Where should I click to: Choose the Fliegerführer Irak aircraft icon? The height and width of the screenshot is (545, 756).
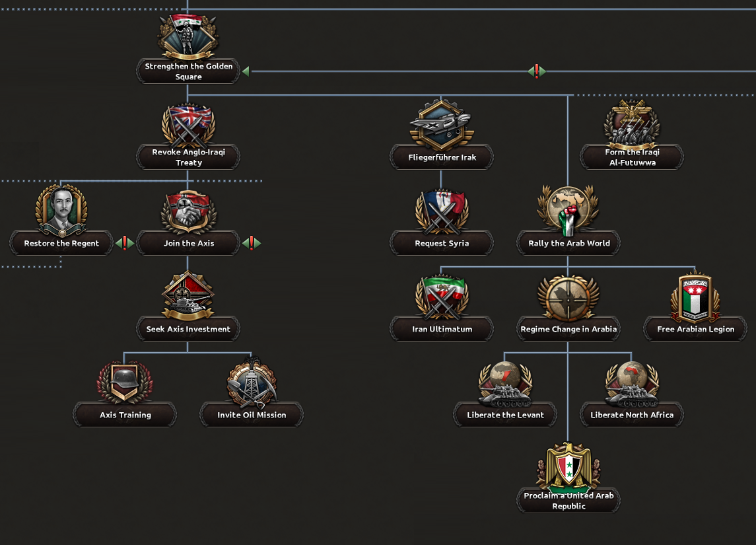442,125
